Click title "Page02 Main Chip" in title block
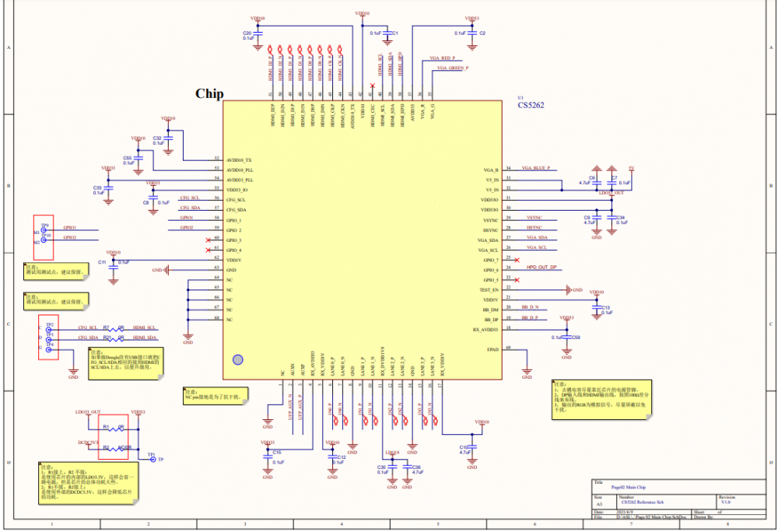 628,488
